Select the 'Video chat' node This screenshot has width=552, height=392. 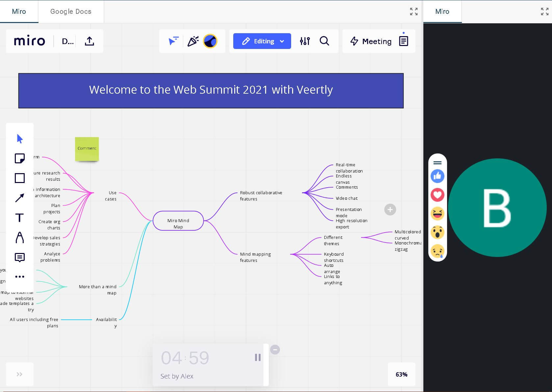pos(347,198)
